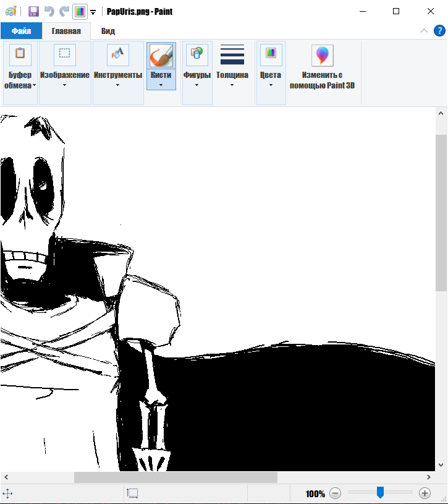Image resolution: width=448 pixels, height=504 pixels.
Task: Redo the last undone action
Action: tap(64, 11)
